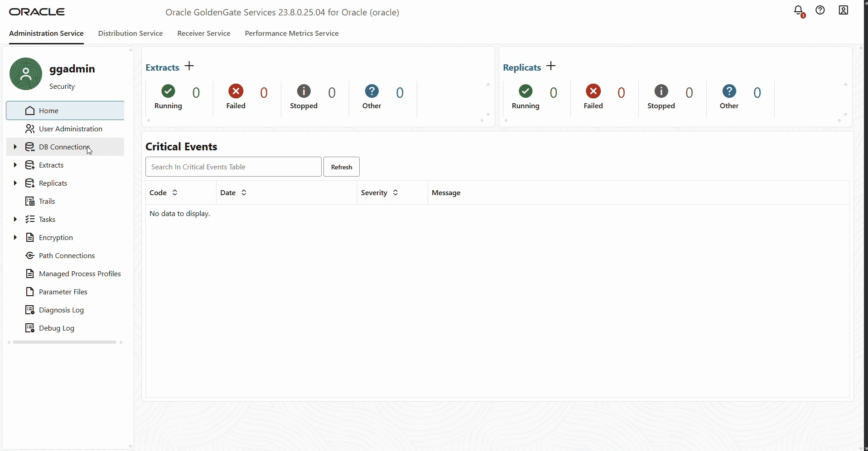Click the Replicats Failed count value
This screenshot has width=868, height=451.
pos(621,93)
